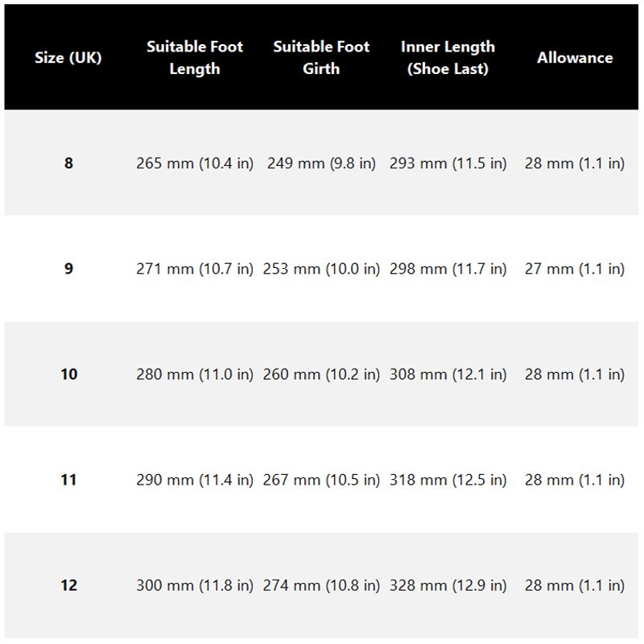
Task: Select size 10 row label
Action: 68,374
